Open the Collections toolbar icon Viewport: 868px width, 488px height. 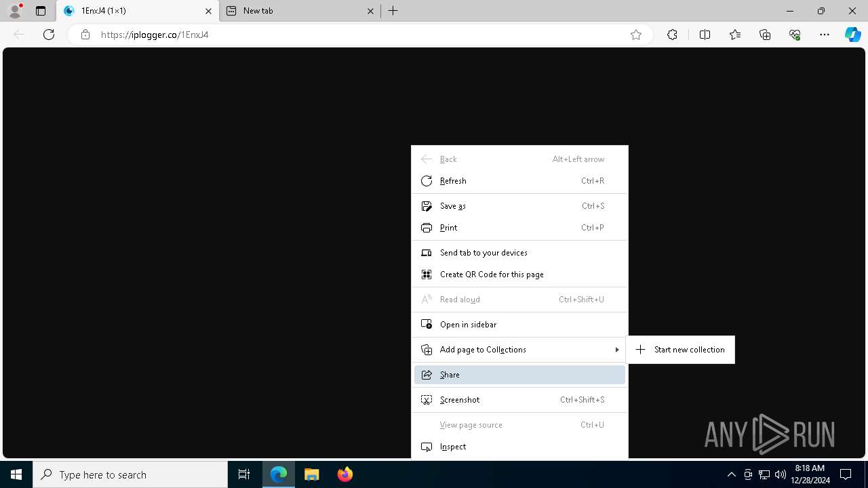coord(765,35)
